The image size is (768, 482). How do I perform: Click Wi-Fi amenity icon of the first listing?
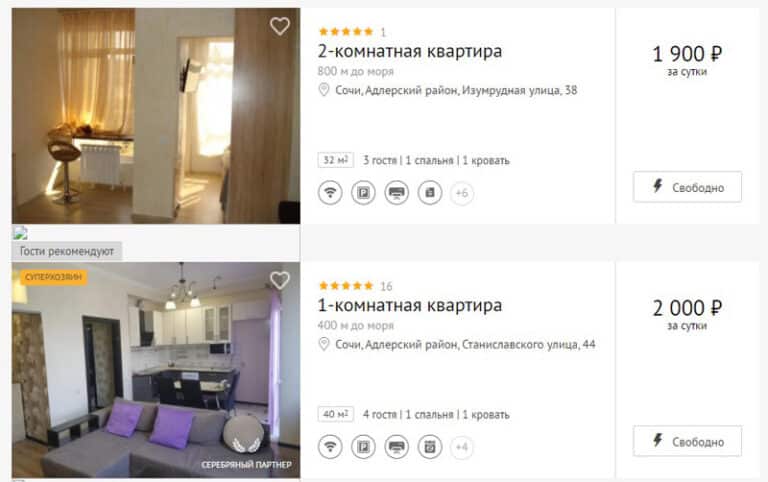(330, 193)
